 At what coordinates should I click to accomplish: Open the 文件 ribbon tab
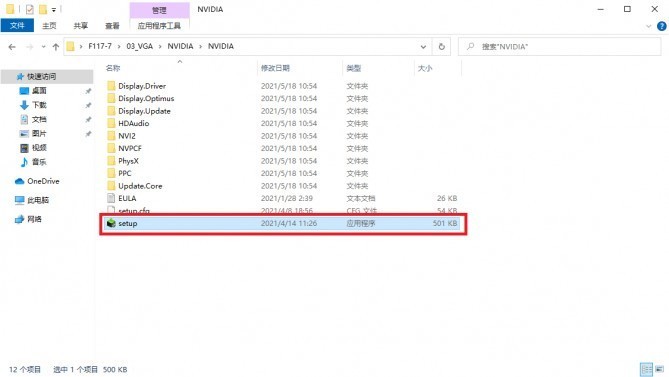point(17,26)
